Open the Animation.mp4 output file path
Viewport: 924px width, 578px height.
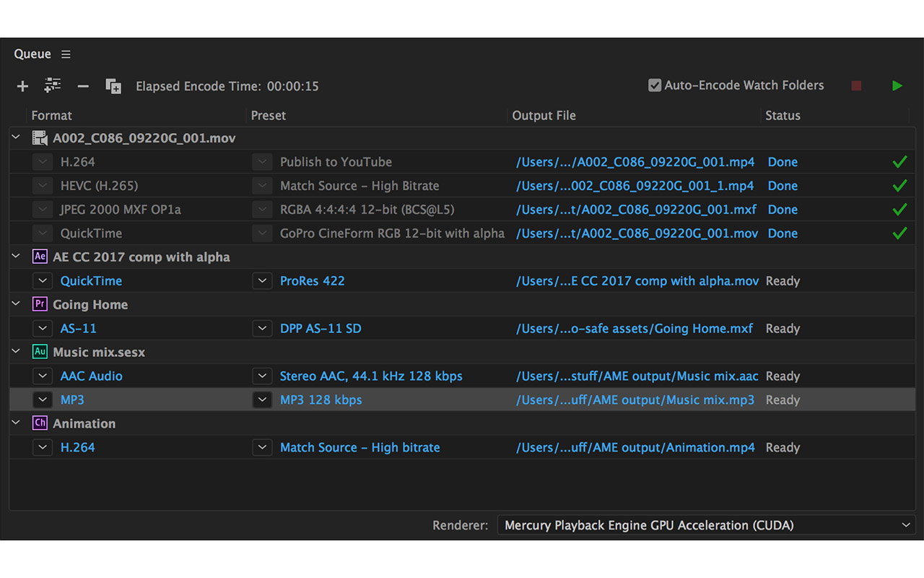635,448
